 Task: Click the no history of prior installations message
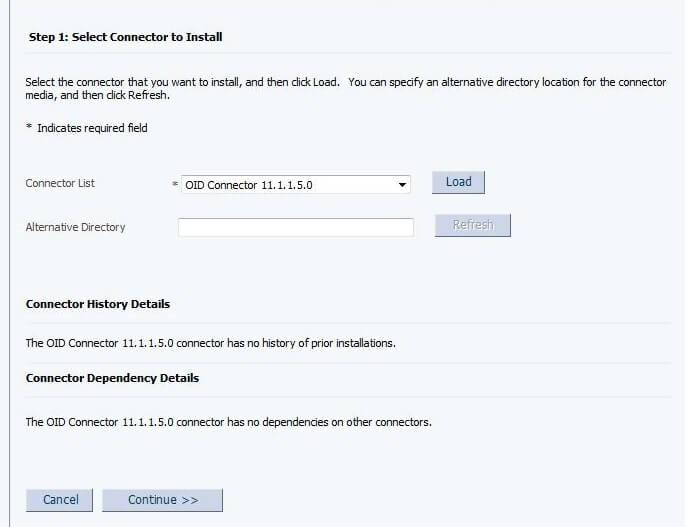click(x=210, y=343)
